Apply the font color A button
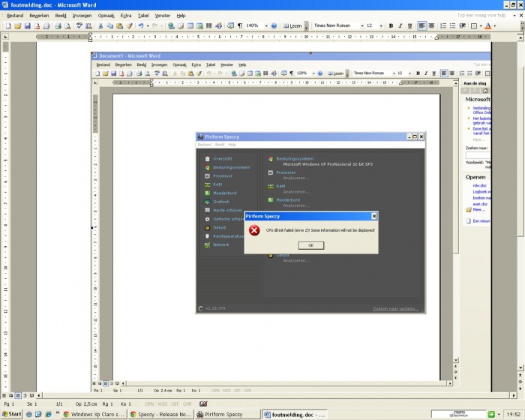 pyautogui.click(x=488, y=25)
